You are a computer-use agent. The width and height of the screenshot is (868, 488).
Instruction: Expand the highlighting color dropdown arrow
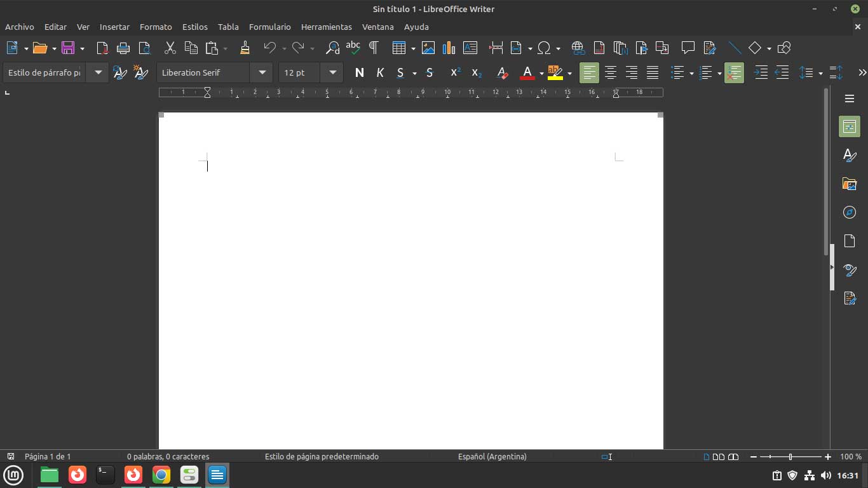point(569,73)
